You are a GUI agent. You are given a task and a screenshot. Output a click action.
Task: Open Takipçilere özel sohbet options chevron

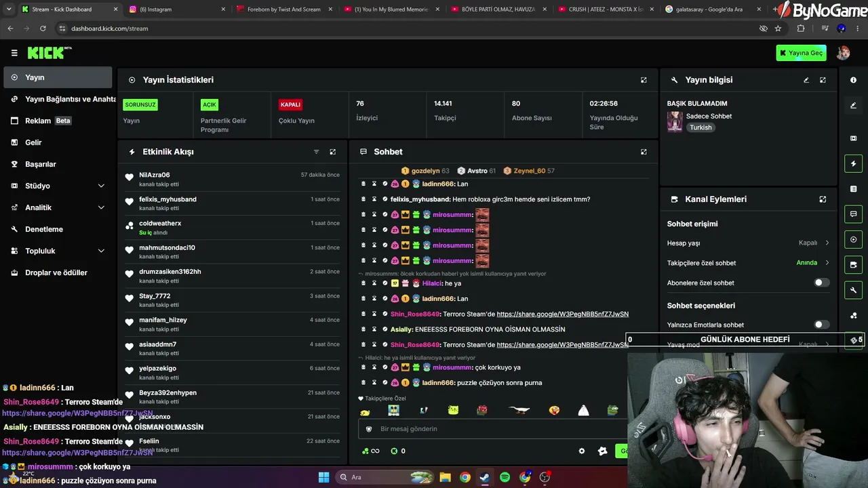tap(827, 263)
